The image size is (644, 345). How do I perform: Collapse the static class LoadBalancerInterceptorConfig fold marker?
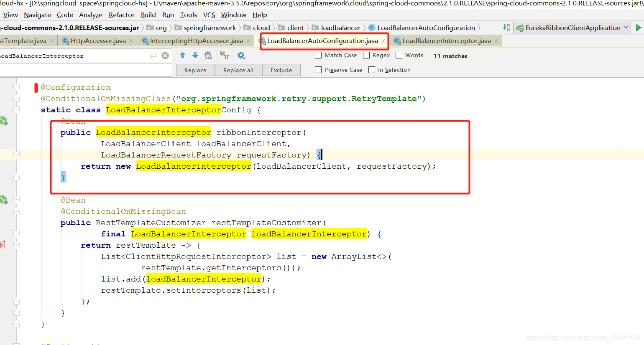click(x=16, y=110)
